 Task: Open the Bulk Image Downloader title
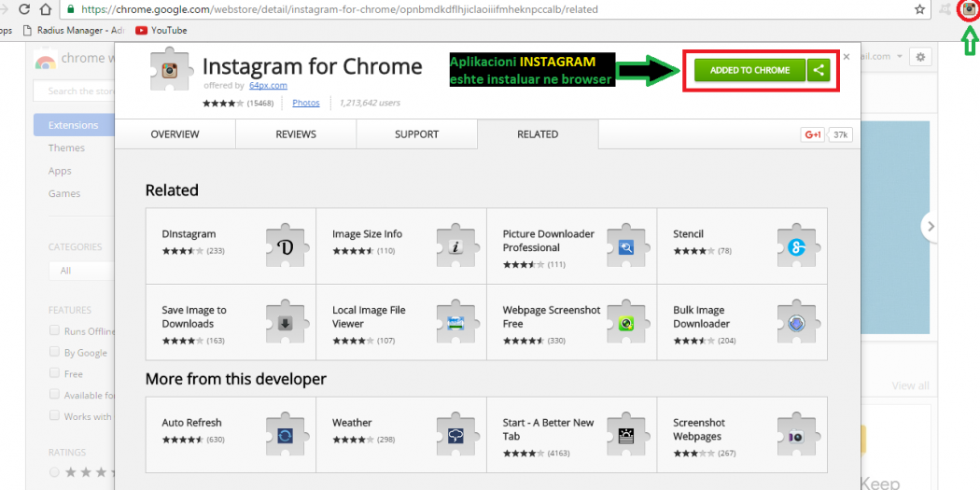pyautogui.click(x=701, y=317)
